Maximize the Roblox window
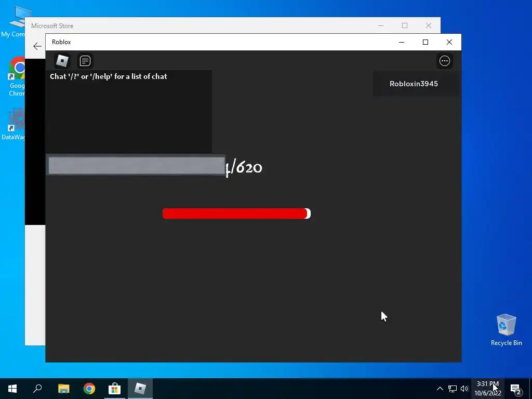The width and height of the screenshot is (532, 399). [x=425, y=42]
